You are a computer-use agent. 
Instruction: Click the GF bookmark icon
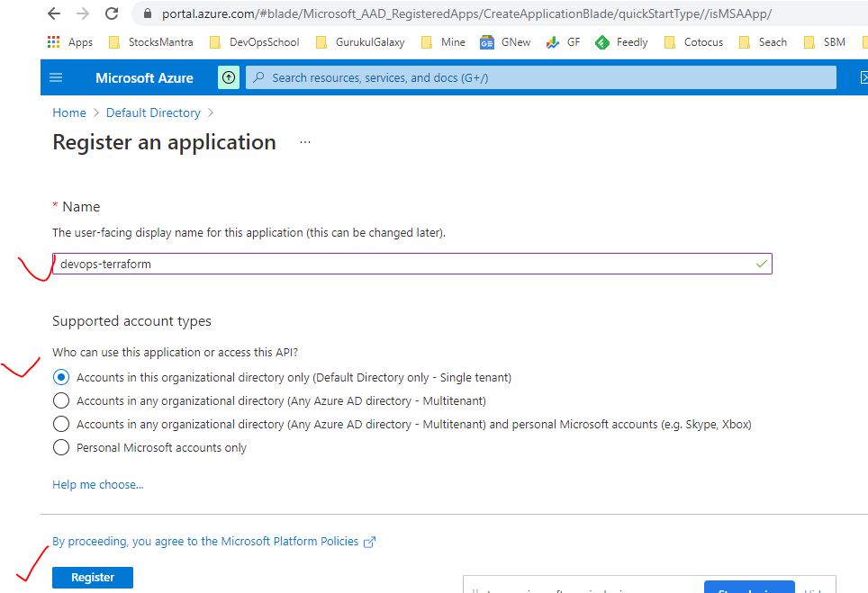554,42
